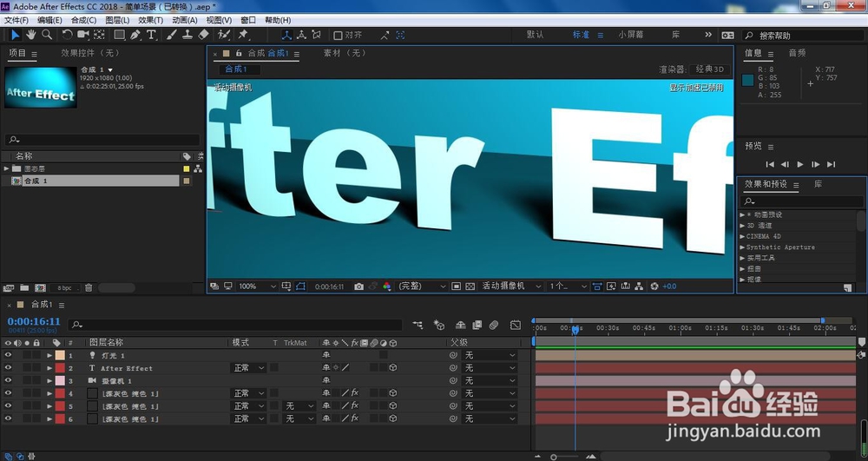The width and height of the screenshot is (868, 461).
Task: Select the Brush tool
Action: click(x=172, y=35)
